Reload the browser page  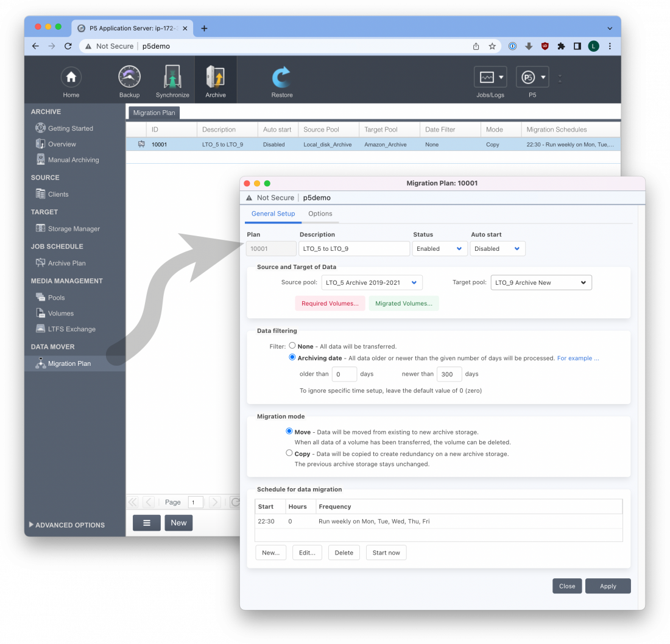click(68, 46)
